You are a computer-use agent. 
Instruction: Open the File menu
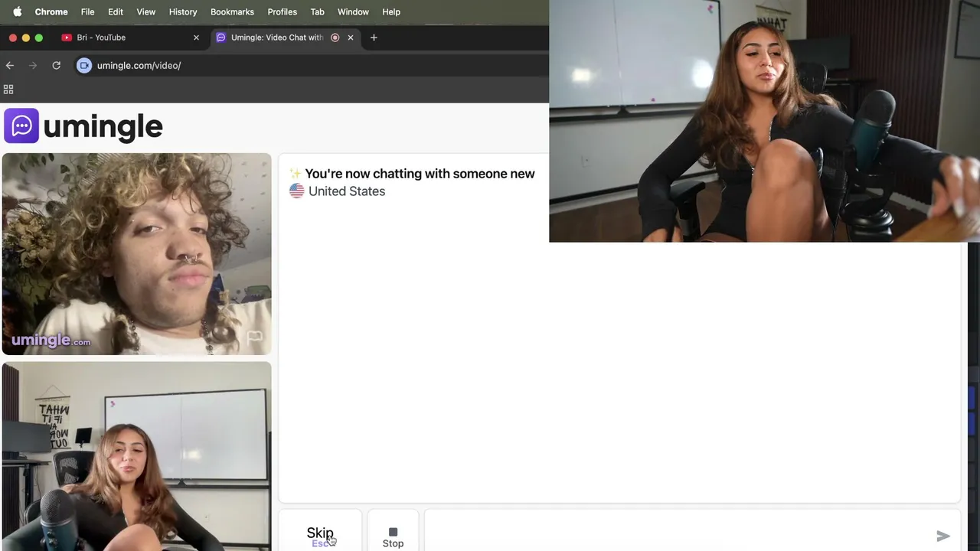pyautogui.click(x=88, y=11)
